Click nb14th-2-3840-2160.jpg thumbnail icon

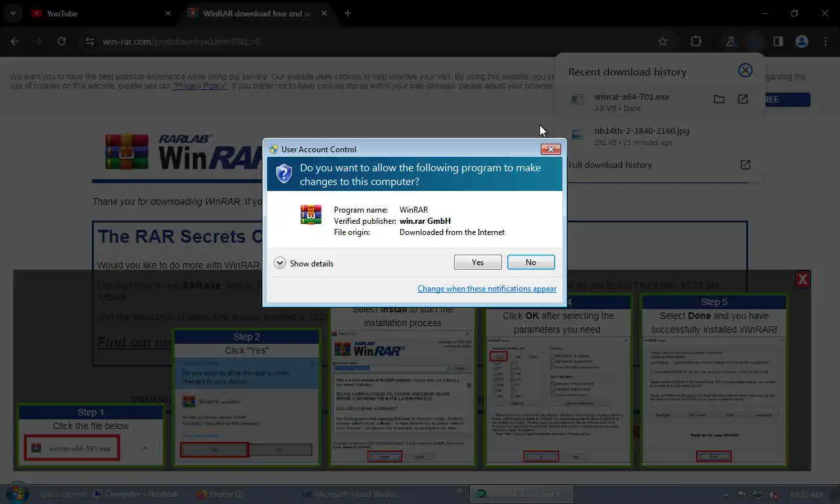tap(577, 135)
